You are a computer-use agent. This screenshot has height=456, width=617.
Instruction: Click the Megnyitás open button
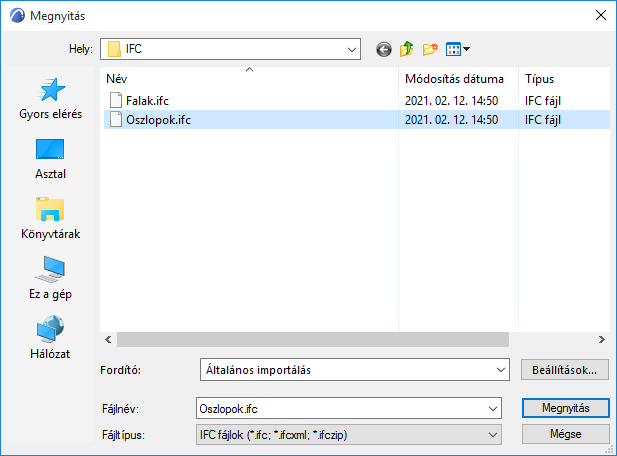click(565, 408)
